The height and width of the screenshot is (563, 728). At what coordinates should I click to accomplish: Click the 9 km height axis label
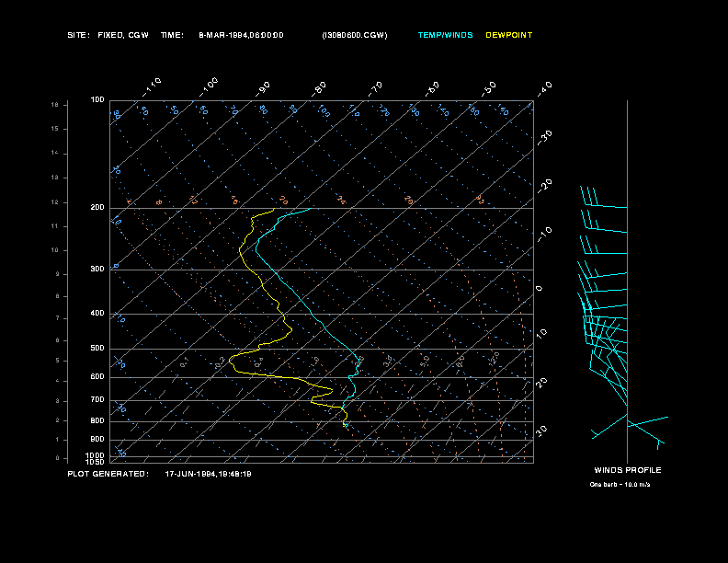pyautogui.click(x=58, y=274)
